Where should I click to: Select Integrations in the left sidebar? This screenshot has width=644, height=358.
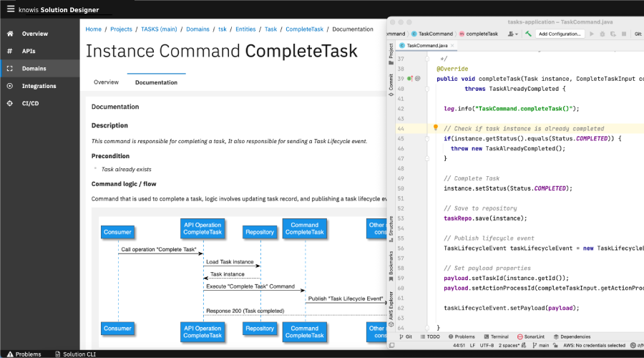[39, 86]
